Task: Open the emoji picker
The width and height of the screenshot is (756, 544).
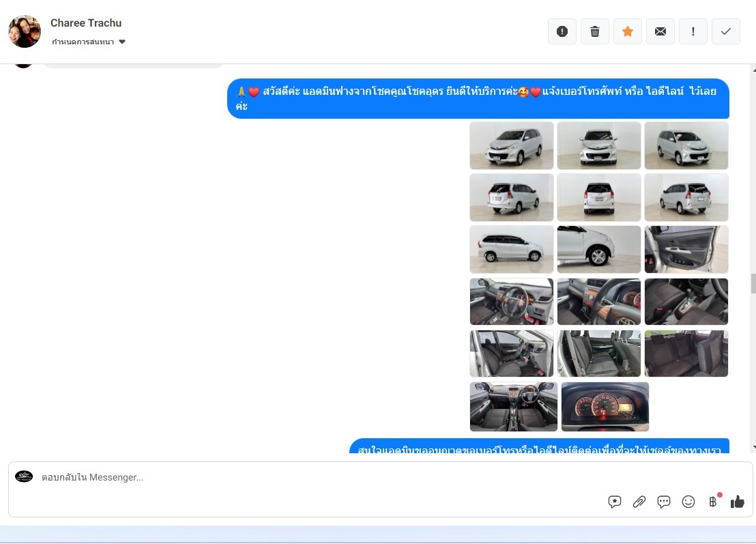Action: (x=688, y=502)
